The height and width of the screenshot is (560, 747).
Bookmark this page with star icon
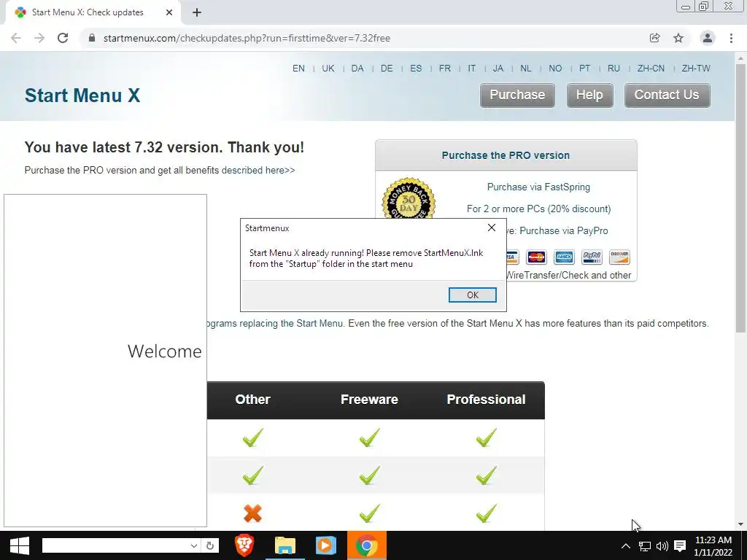click(x=678, y=38)
